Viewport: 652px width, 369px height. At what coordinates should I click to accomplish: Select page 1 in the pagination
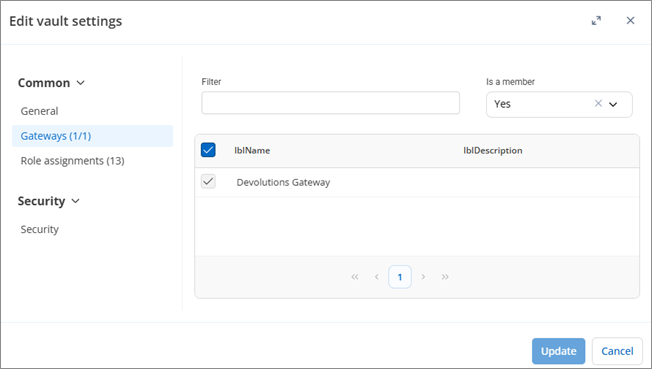pos(400,277)
